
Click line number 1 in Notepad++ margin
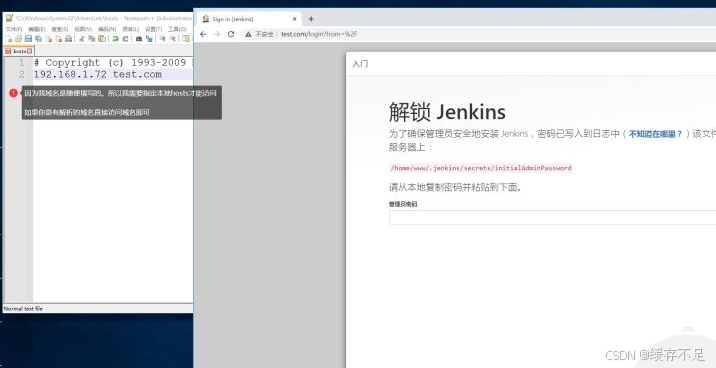(21, 63)
